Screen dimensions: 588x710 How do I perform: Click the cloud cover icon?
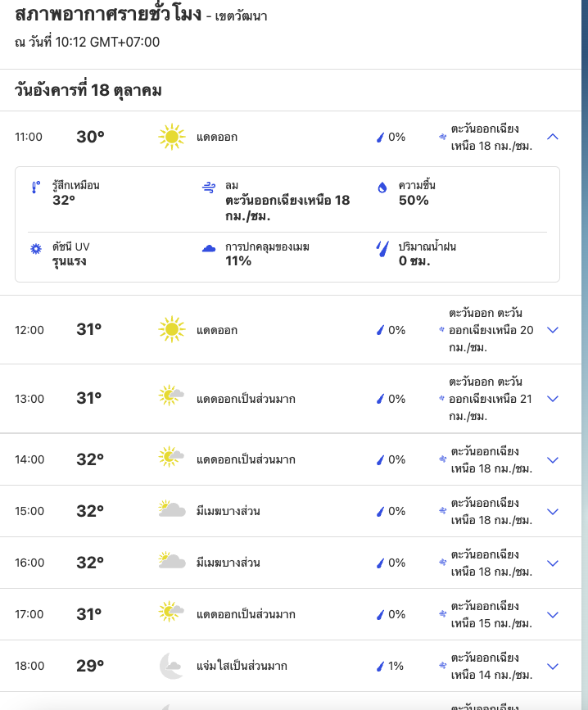tap(209, 248)
